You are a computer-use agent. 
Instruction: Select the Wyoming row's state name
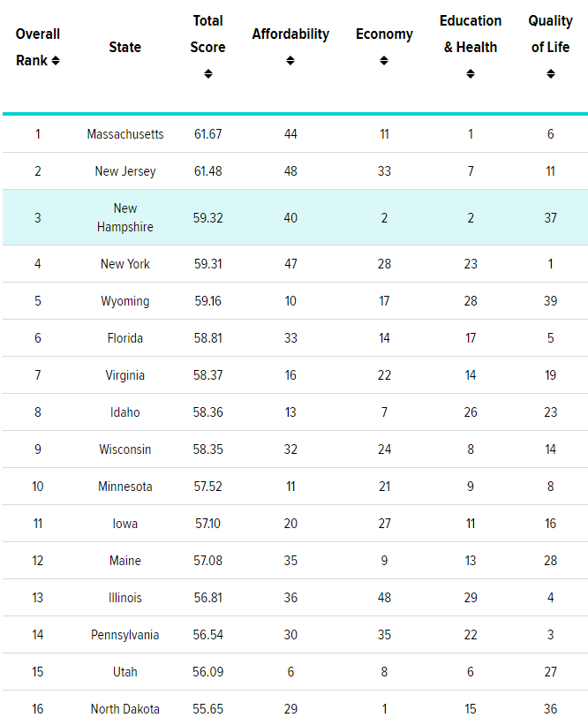125,301
